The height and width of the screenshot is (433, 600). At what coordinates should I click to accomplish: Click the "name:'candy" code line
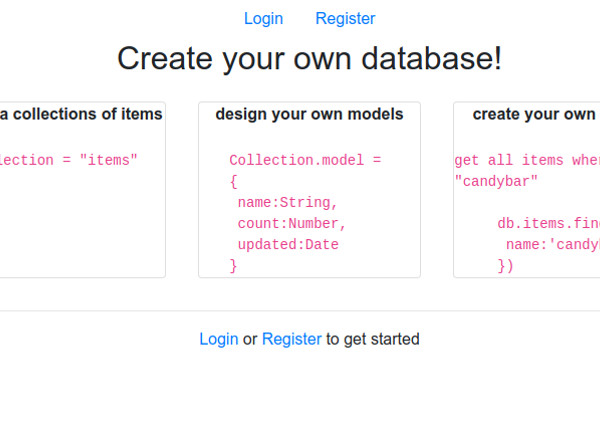click(x=553, y=244)
